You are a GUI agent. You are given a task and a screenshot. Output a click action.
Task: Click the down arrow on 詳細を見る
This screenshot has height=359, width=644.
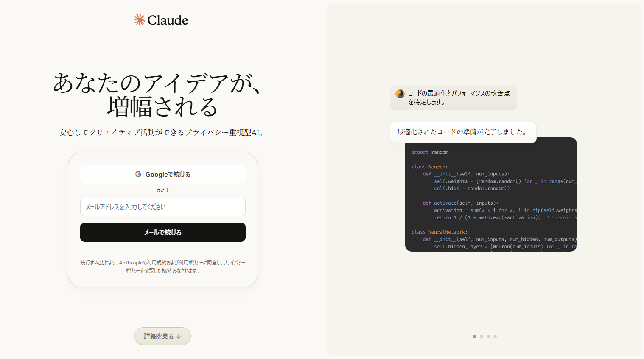[x=179, y=336]
